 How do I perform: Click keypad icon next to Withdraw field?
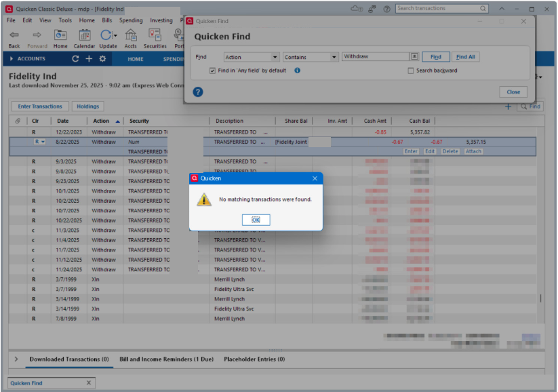414,56
